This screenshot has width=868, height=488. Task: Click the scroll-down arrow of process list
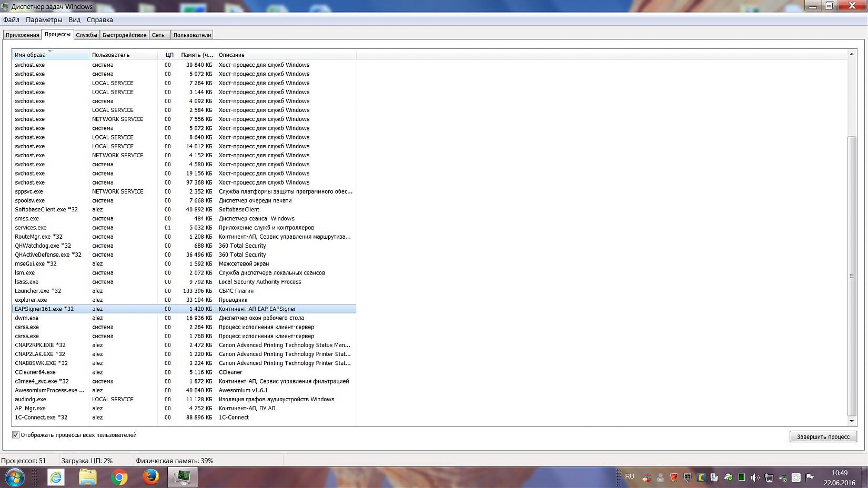pos(852,421)
